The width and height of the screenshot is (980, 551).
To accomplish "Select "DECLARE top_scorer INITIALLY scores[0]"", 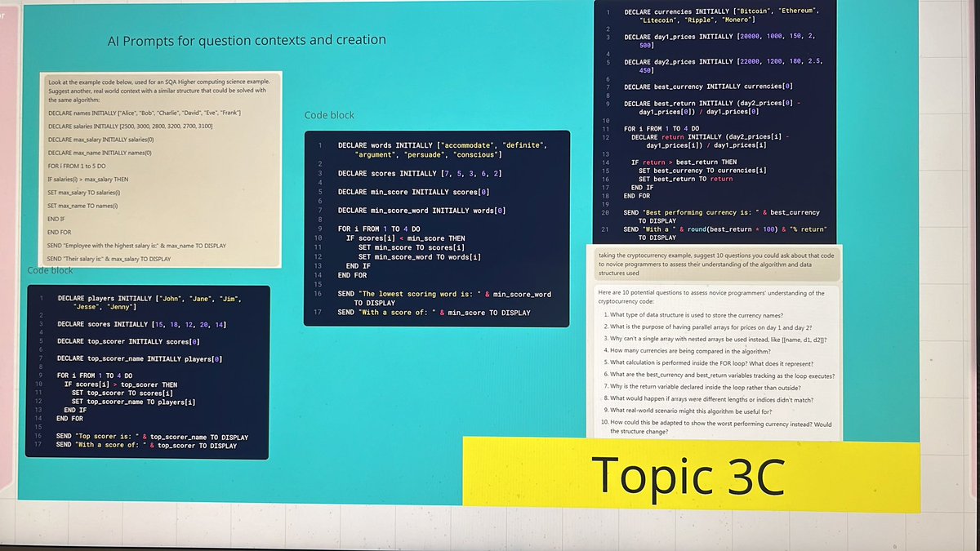I will pos(128,340).
